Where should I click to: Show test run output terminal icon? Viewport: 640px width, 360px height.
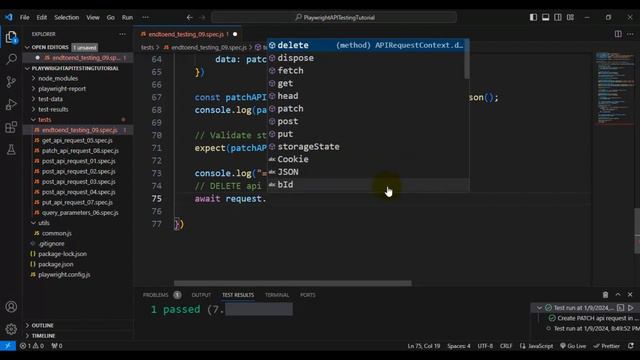(x=620, y=308)
